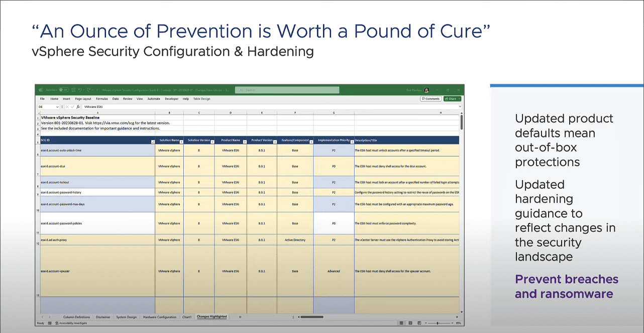Select column H header
This screenshot has width=644, height=333.
(406, 113)
